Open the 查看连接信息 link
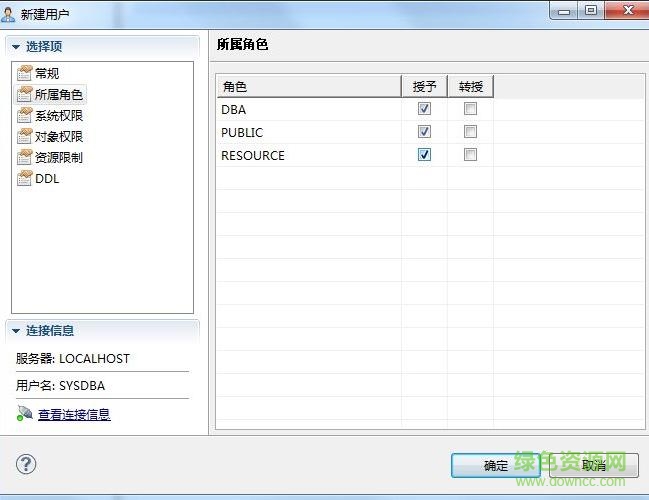This screenshot has width=649, height=500. coord(74,414)
